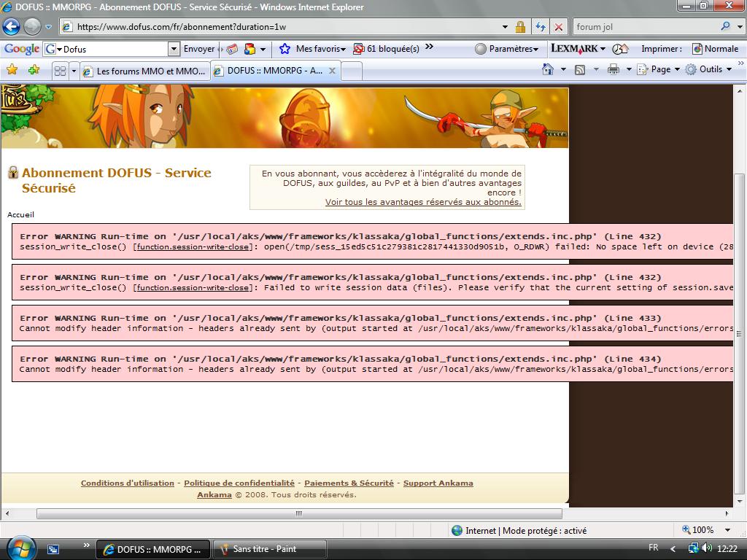Click the yellow Favorites Center star
Image resolution: width=747 pixels, height=560 pixels.
12,70
